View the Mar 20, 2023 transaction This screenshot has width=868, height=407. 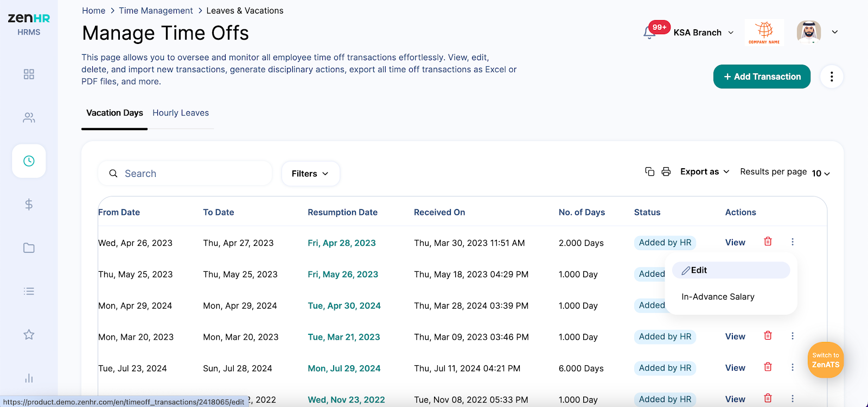coord(735,336)
